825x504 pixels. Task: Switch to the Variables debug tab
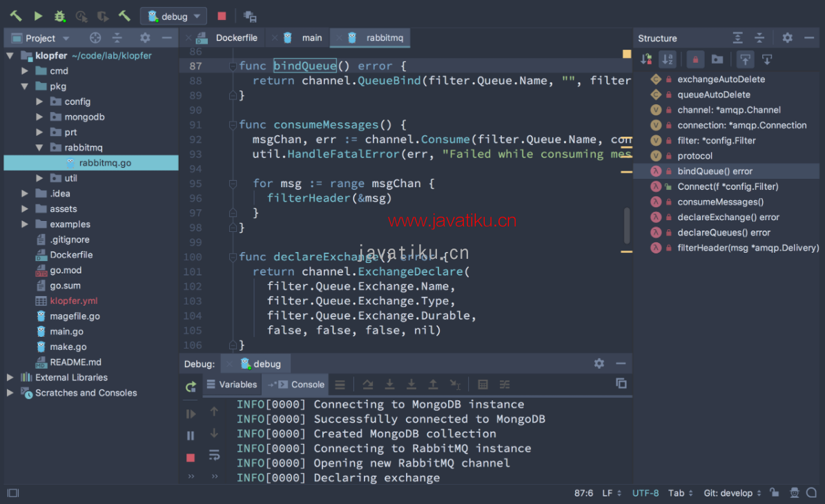tap(231, 385)
